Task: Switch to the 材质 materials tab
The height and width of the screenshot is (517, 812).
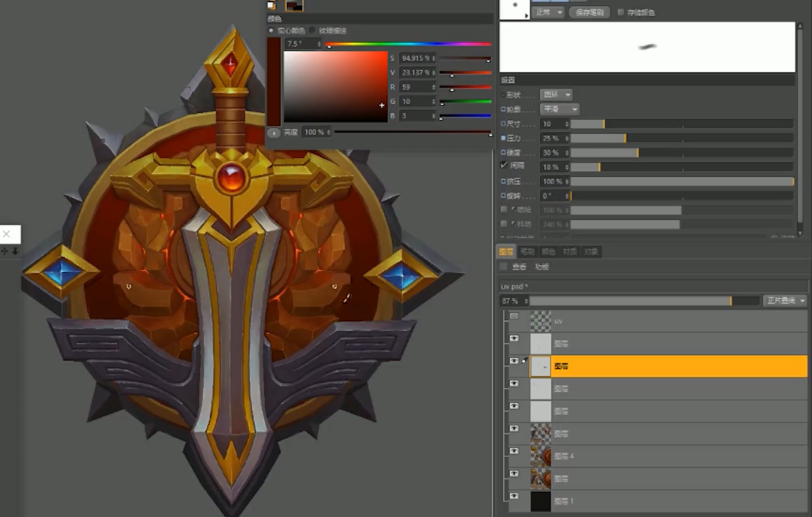Action: tap(569, 251)
